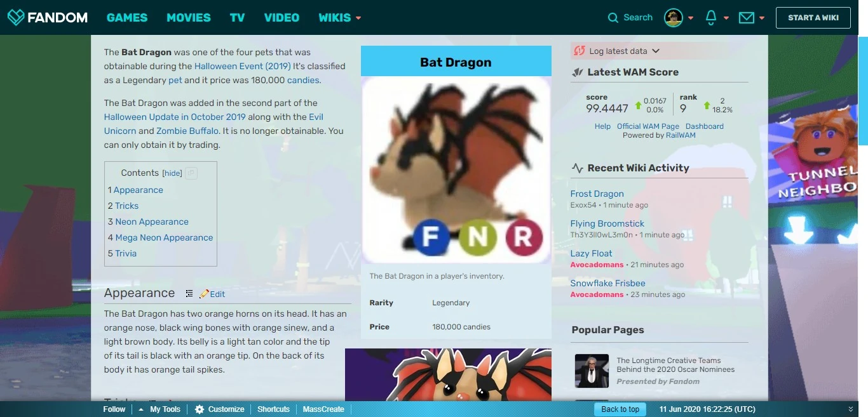Expand the Log latest data chevron

click(656, 51)
